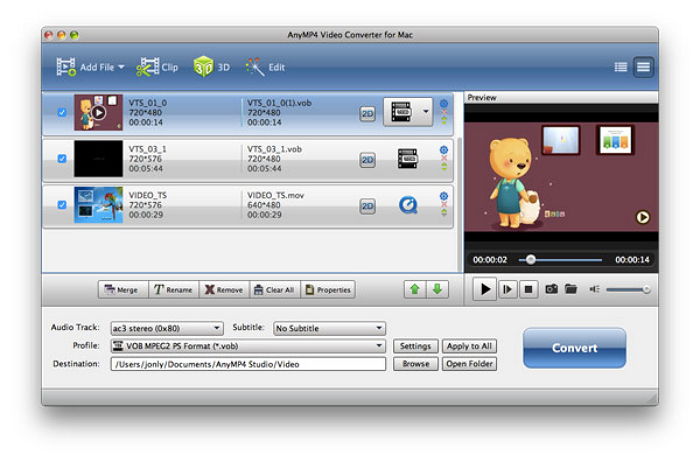Toggle the VTS_03_1 file checkbox
The height and width of the screenshot is (462, 700).
[x=62, y=159]
